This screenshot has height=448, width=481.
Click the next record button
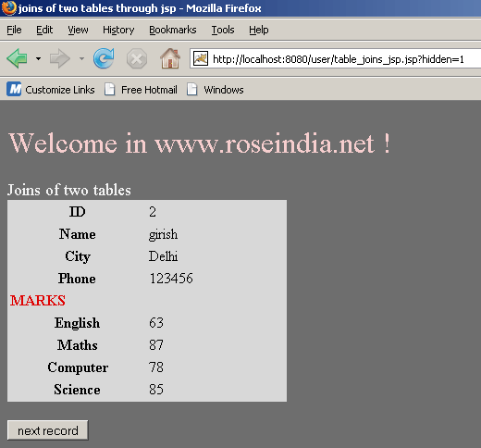point(48,430)
